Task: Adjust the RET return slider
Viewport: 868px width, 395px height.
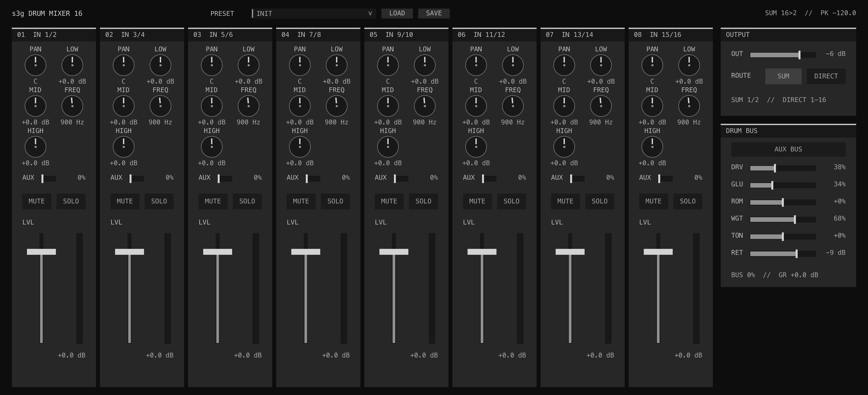Action: point(783,254)
